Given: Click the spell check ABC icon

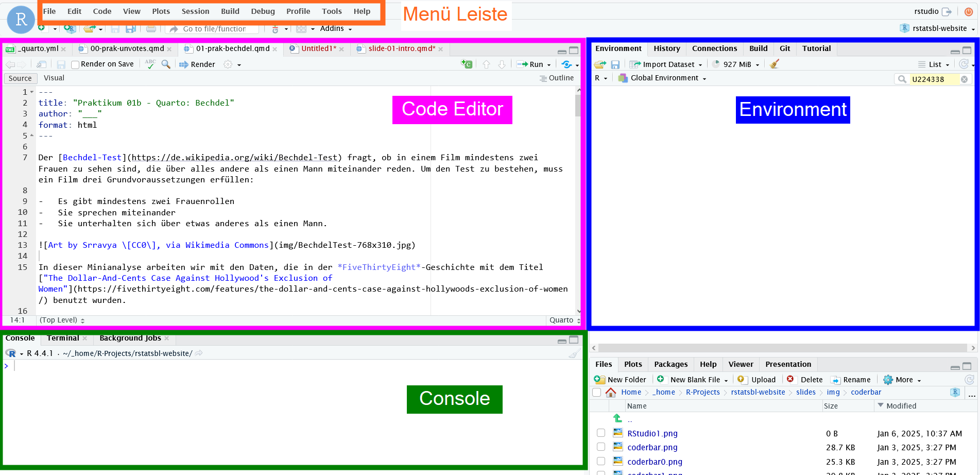Looking at the screenshot, I should (150, 64).
